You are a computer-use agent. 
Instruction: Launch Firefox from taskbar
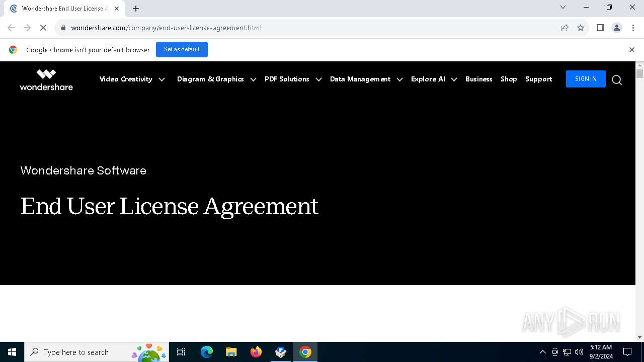click(x=256, y=352)
